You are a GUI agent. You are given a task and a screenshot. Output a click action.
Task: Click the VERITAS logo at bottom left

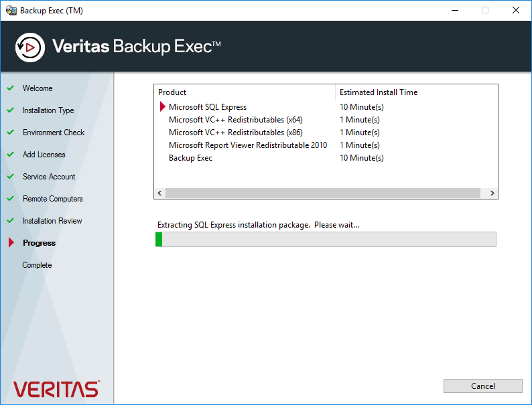coord(56,389)
